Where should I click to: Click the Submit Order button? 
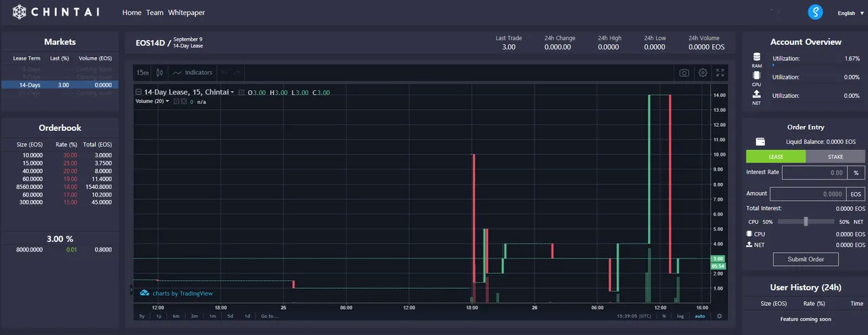[x=806, y=259]
